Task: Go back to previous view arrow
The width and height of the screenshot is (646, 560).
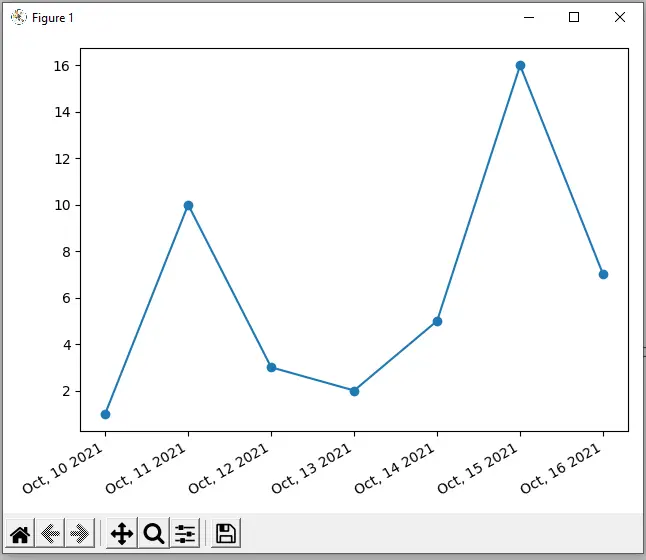Action: coord(50,534)
